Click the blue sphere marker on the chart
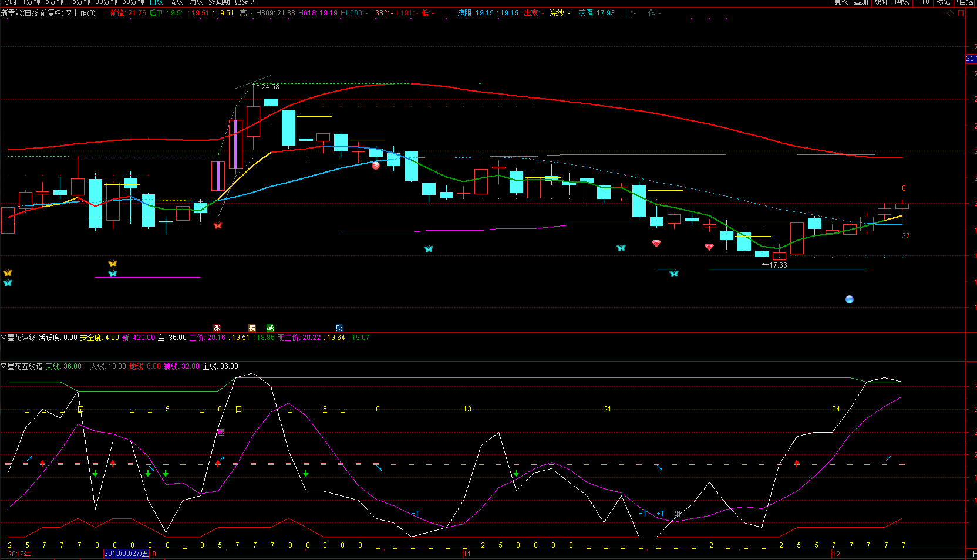 [849, 299]
